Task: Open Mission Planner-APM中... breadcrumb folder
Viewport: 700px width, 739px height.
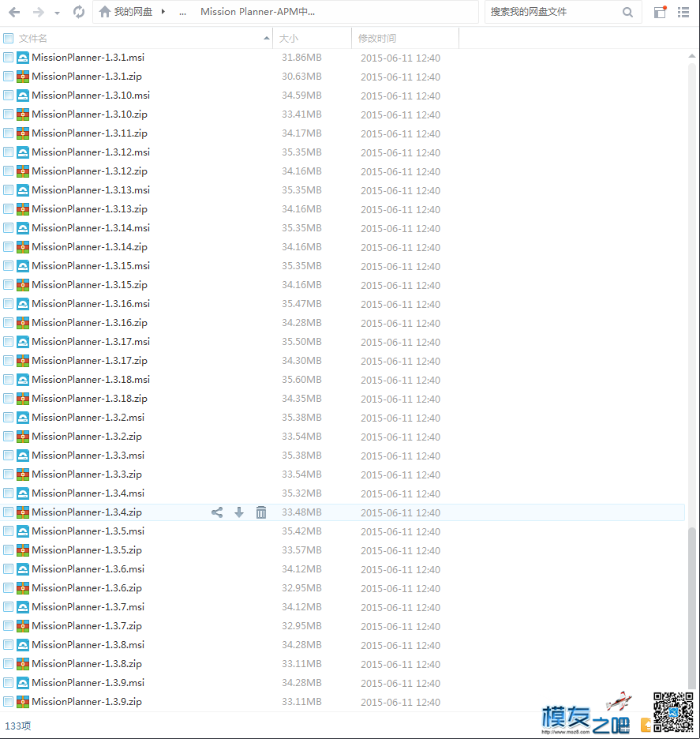Action: [258, 11]
